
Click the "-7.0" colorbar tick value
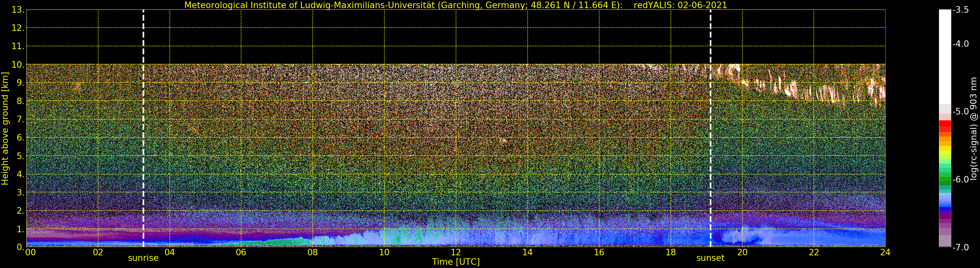click(960, 248)
